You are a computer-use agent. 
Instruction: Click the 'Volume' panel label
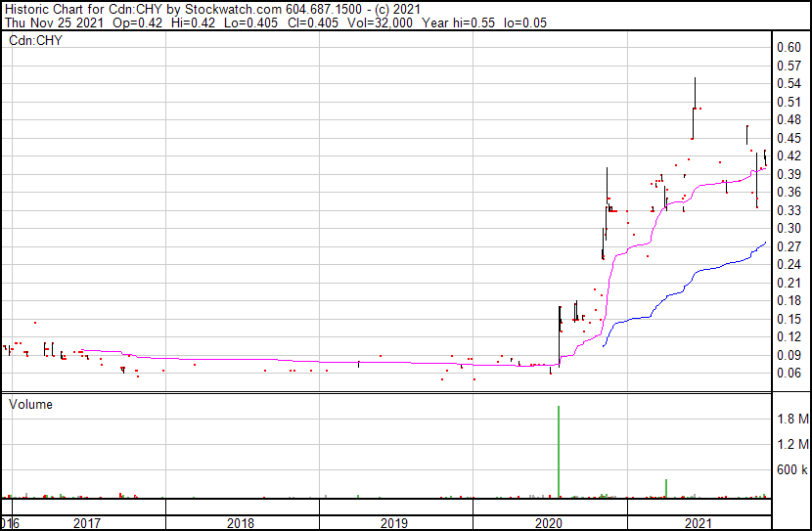(30, 404)
